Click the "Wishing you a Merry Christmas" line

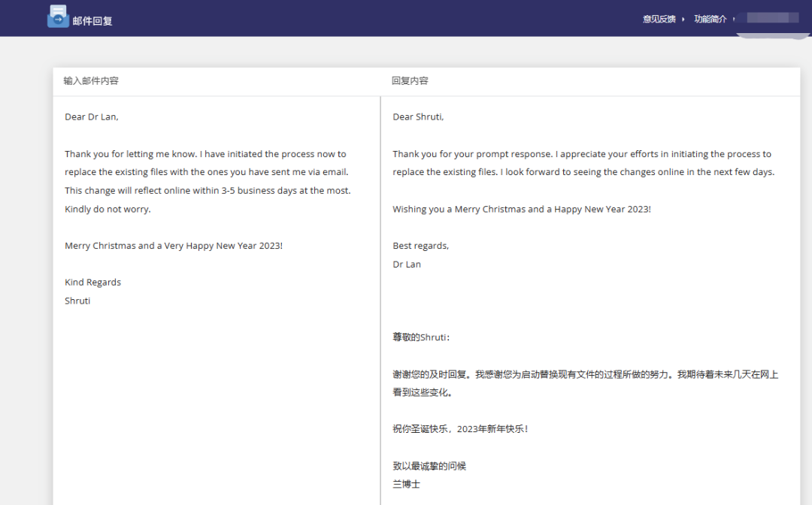click(x=521, y=209)
